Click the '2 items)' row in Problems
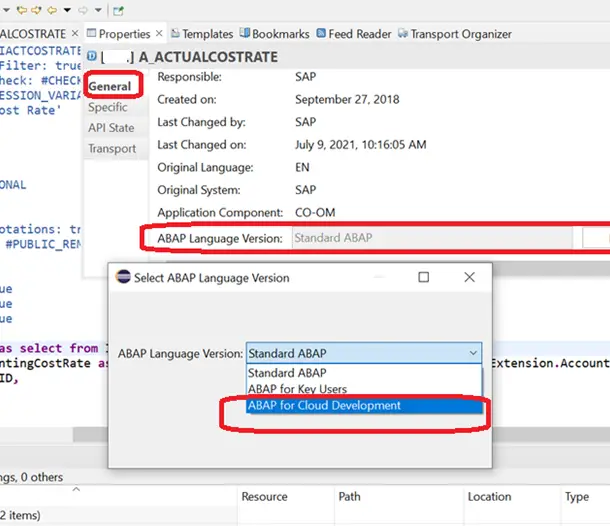 [20, 515]
